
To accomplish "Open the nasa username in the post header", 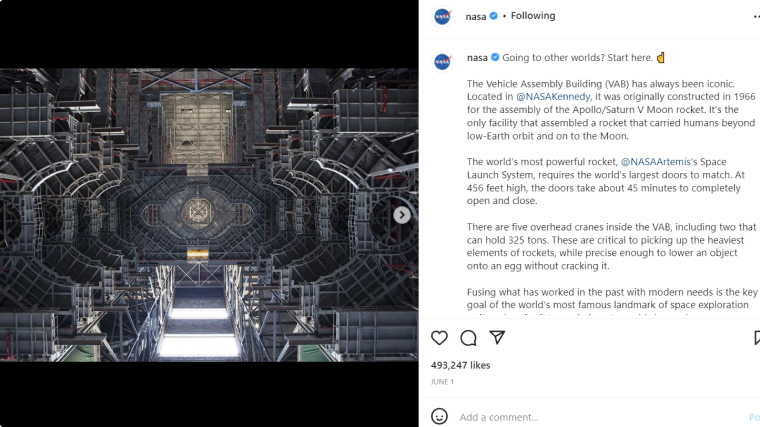I will pos(475,16).
